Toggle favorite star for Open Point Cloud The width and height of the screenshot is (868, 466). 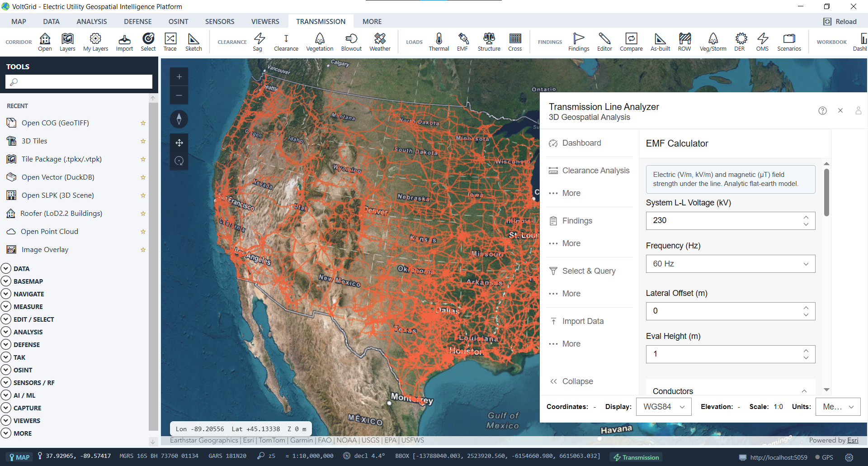(x=143, y=232)
